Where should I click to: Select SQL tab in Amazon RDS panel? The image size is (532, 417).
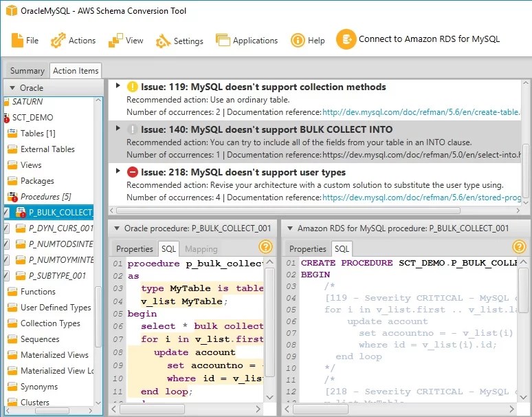click(342, 249)
